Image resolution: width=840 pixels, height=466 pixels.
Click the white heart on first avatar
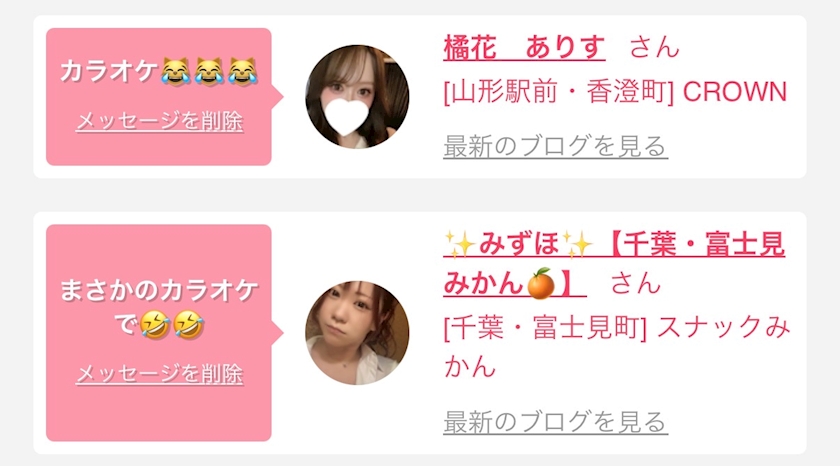[x=347, y=116]
